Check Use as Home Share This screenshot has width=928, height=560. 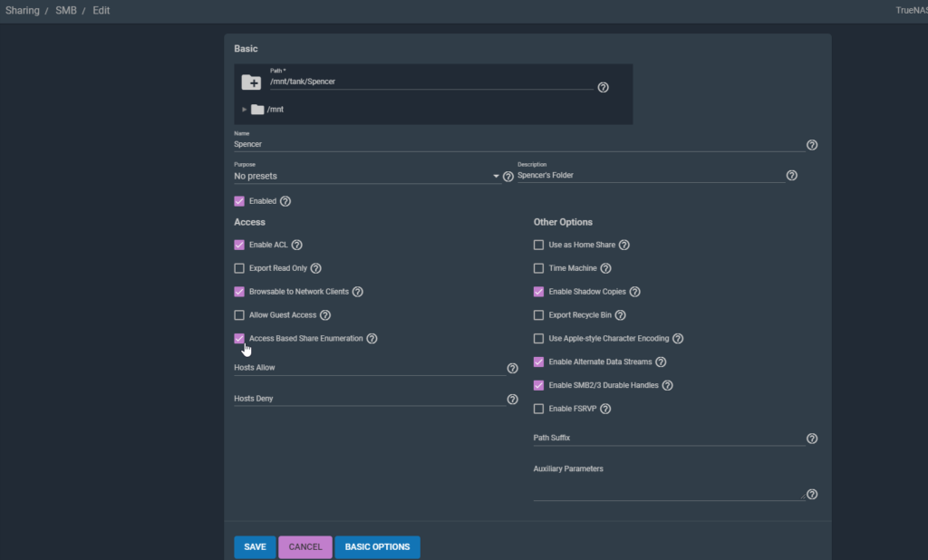click(538, 245)
